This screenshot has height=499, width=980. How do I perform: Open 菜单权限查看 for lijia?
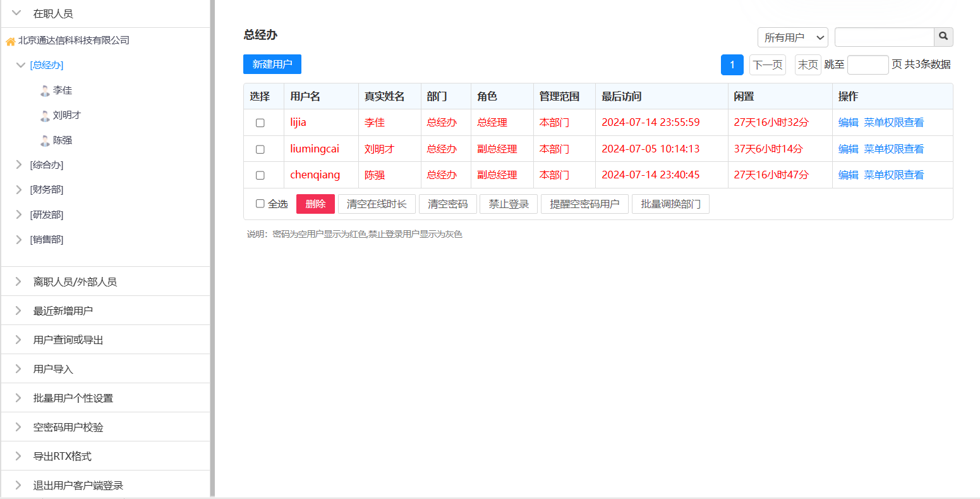(893, 123)
